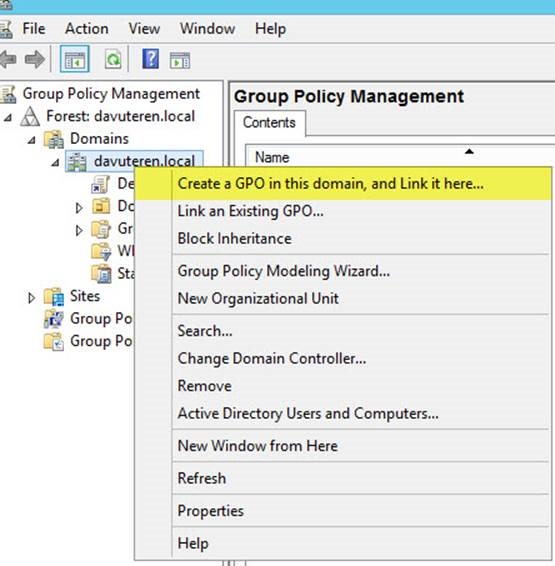Click the Back arrow toolbar icon

[8, 59]
